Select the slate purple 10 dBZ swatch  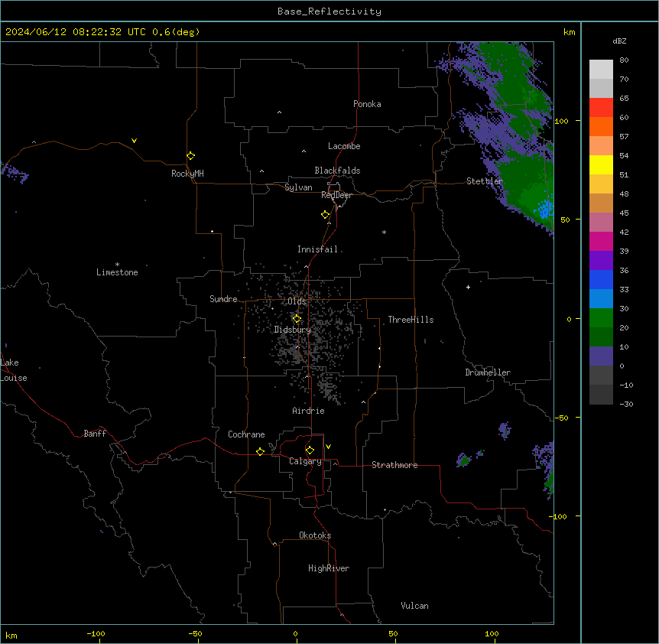pyautogui.click(x=601, y=356)
